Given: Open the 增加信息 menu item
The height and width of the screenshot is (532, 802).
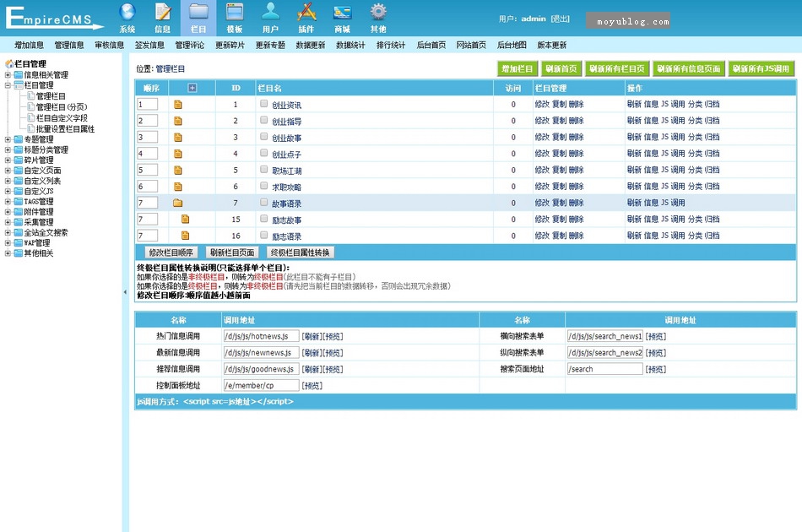Looking at the screenshot, I should click(30, 45).
